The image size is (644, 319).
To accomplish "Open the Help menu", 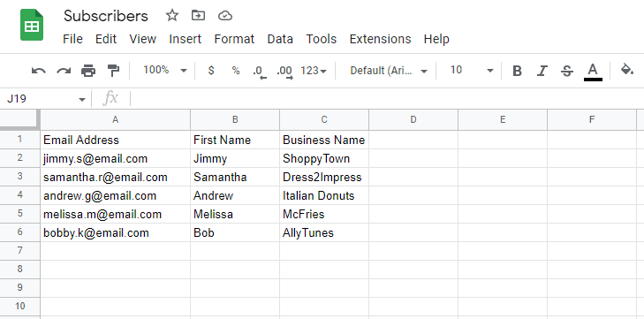I will [436, 39].
